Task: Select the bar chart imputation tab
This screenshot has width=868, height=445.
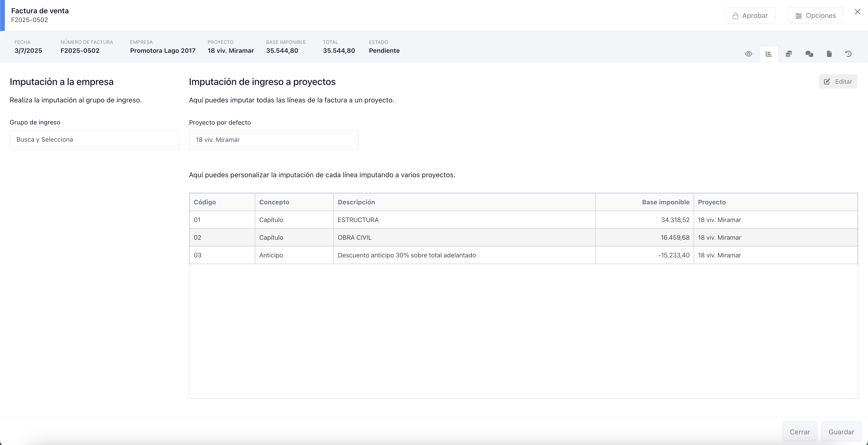Action: 769,54
